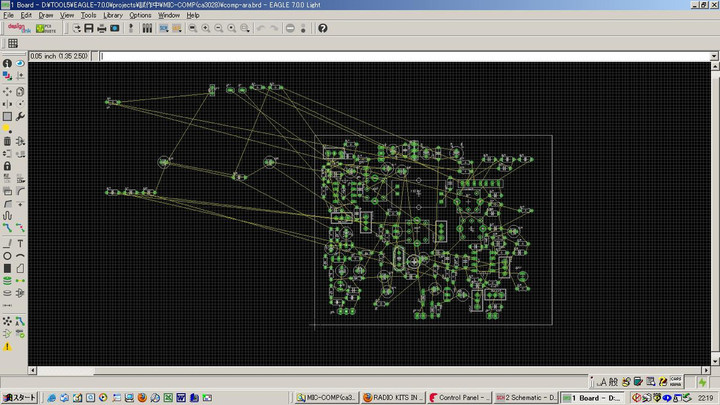
Task: Open the Options menu
Action: (140, 16)
